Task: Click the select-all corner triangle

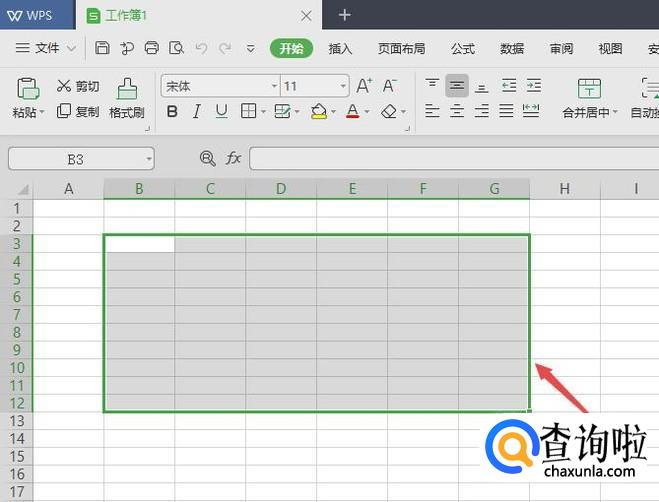Action: coord(23,189)
